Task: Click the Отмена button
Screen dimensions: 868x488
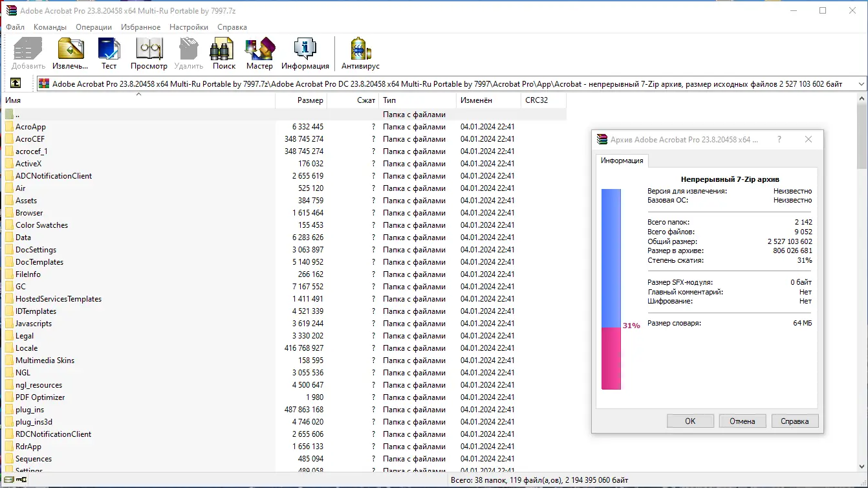Action: (743, 421)
